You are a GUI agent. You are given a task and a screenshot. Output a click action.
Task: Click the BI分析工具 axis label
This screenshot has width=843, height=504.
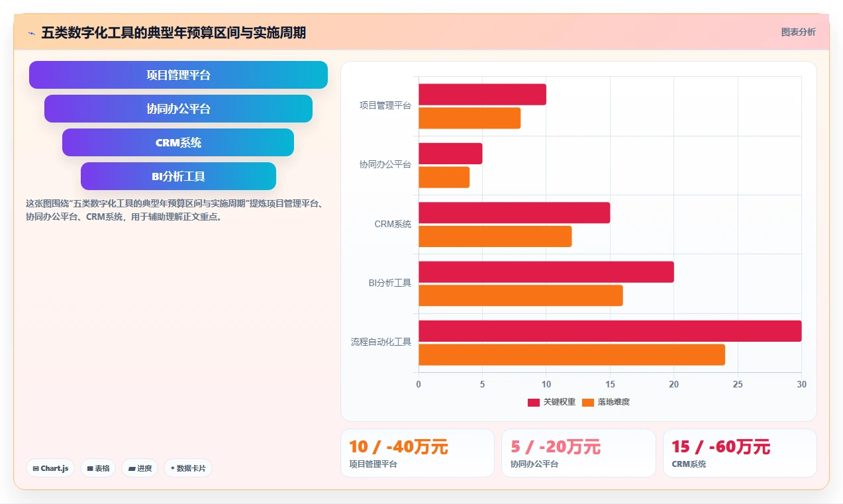click(x=390, y=283)
